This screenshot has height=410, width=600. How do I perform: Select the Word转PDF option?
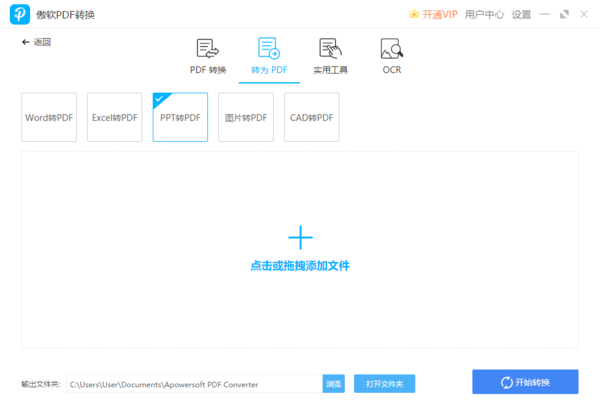click(49, 117)
